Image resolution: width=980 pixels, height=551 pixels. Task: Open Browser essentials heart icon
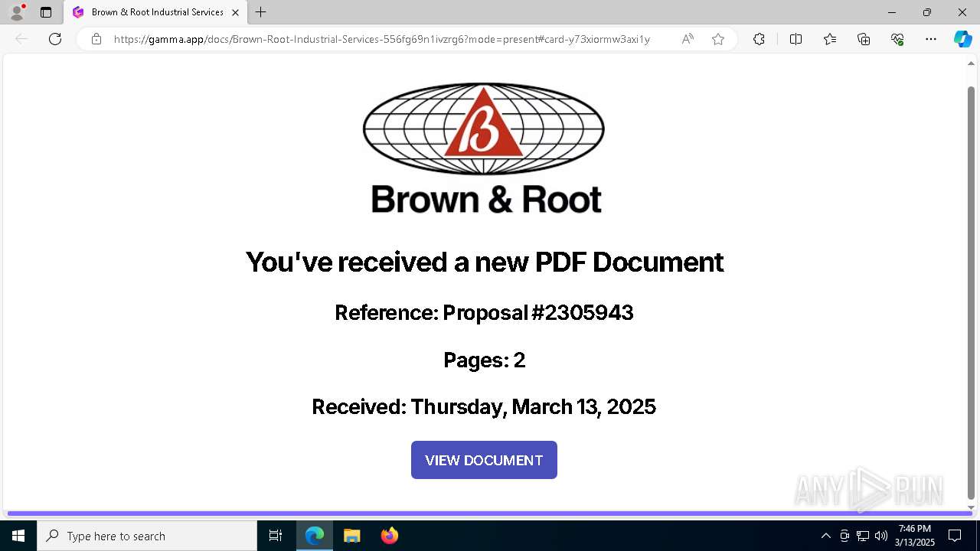point(897,39)
